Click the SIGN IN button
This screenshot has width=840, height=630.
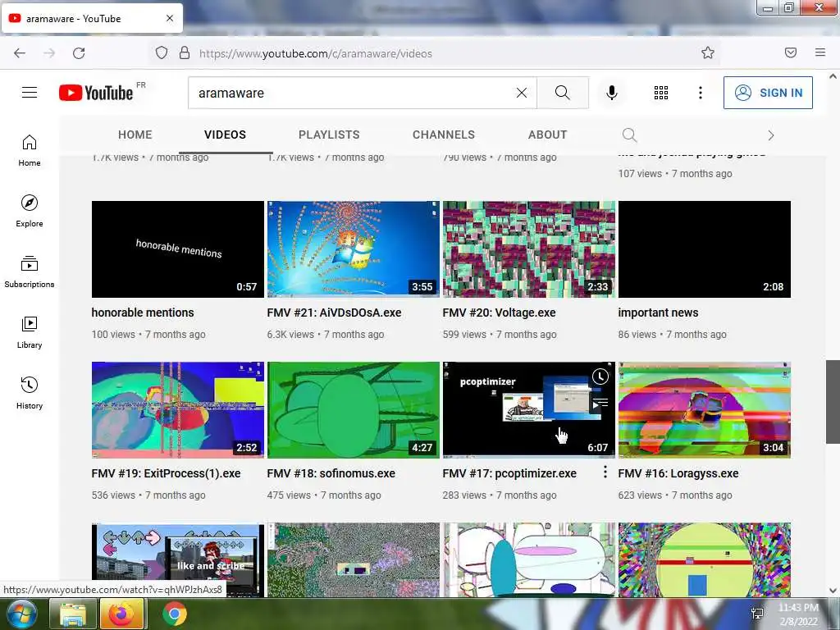click(x=768, y=93)
